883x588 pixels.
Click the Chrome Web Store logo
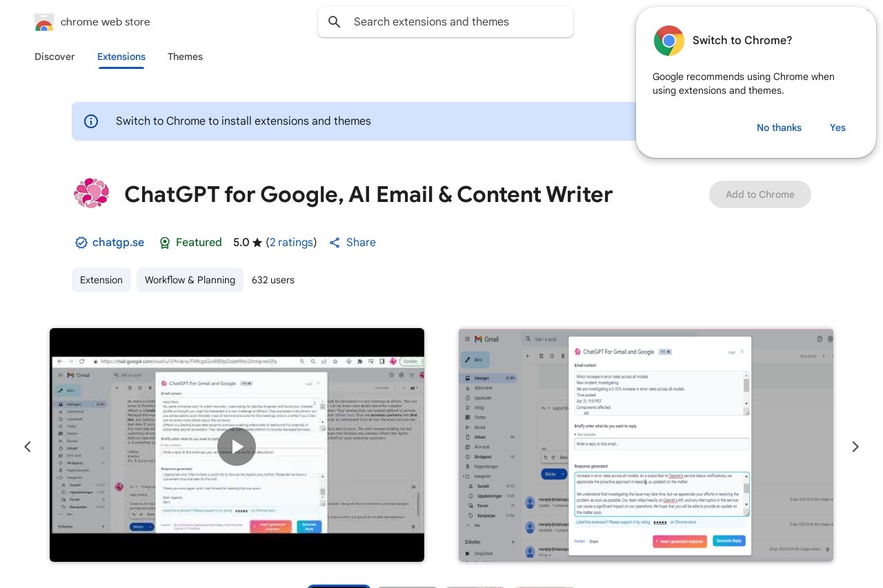point(43,22)
